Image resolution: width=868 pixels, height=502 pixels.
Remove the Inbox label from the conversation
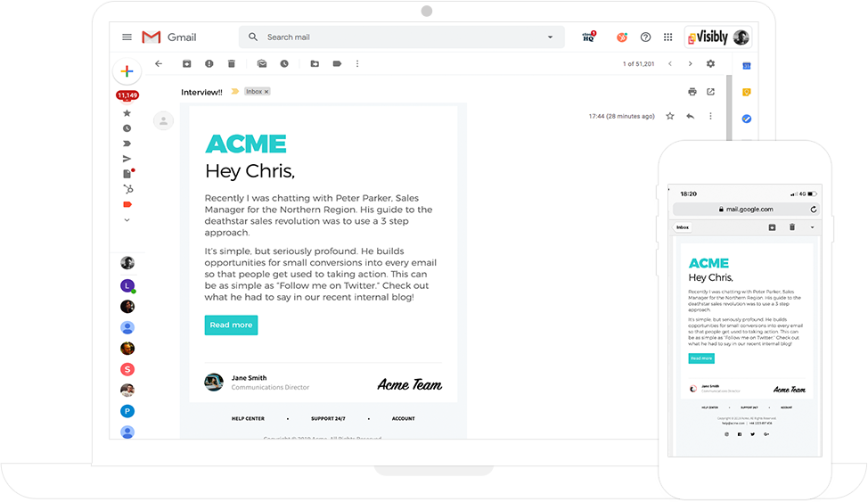[266, 92]
